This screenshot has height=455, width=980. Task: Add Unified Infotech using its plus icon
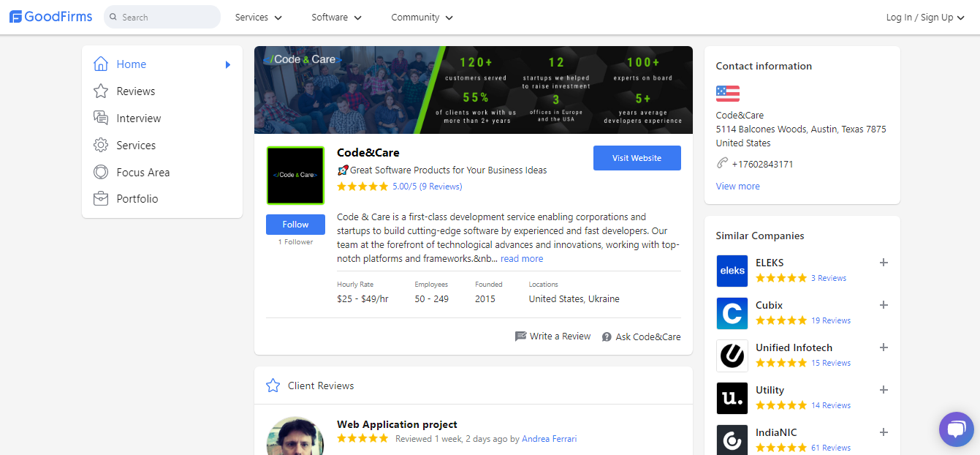(x=884, y=347)
